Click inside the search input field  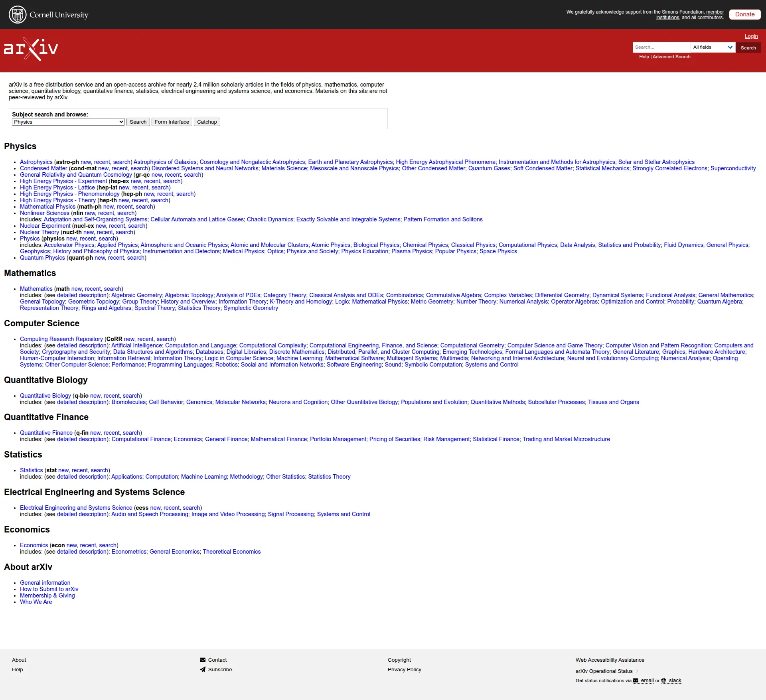click(x=661, y=47)
